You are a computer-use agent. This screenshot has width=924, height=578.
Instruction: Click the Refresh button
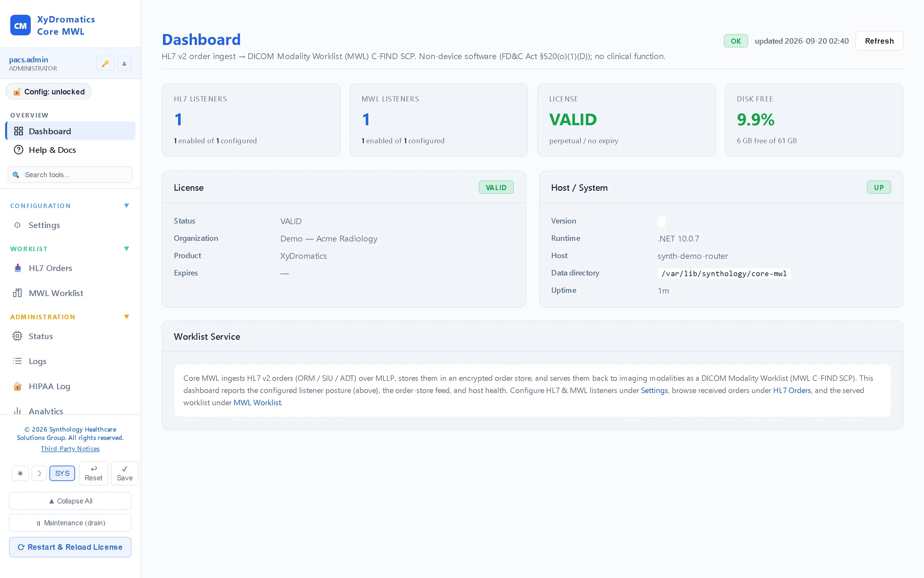[x=879, y=41]
